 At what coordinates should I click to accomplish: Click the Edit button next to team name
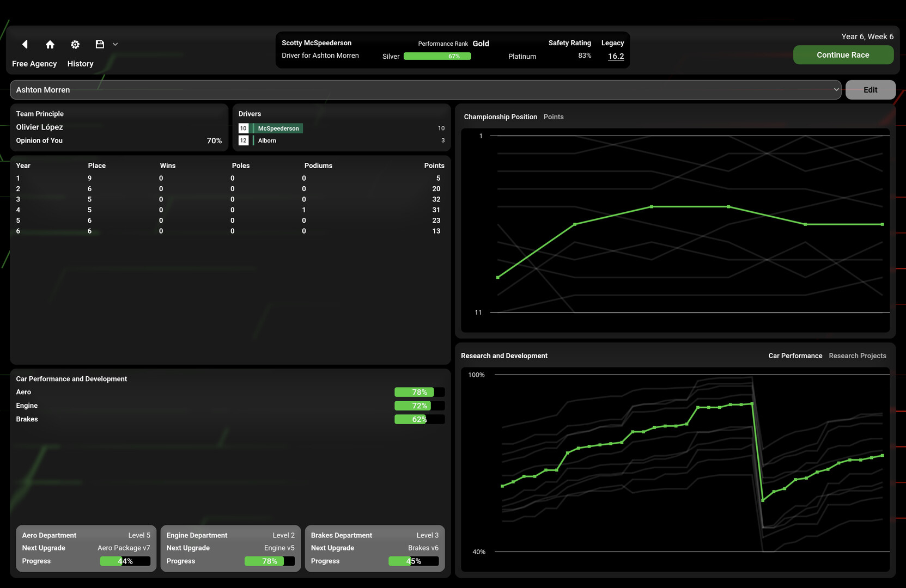[869, 89]
